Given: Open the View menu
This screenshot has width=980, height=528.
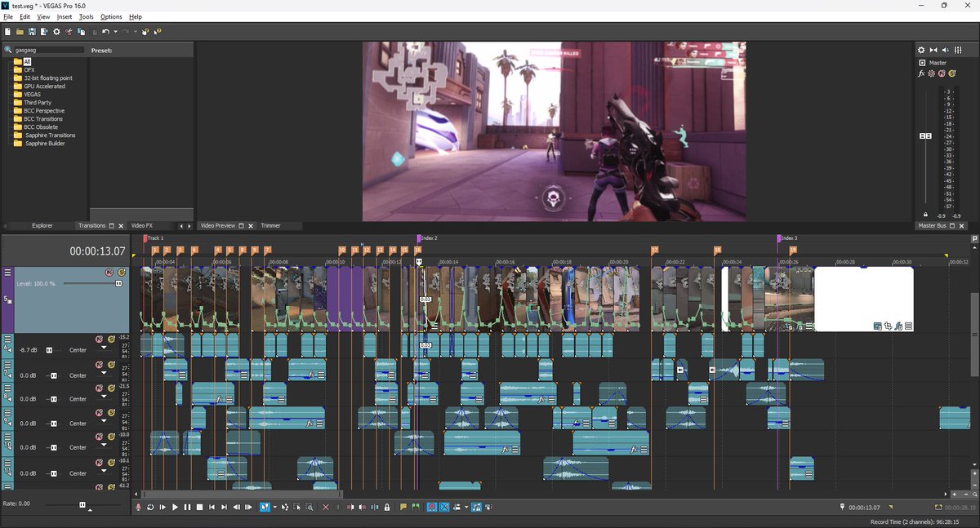Looking at the screenshot, I should point(43,16).
